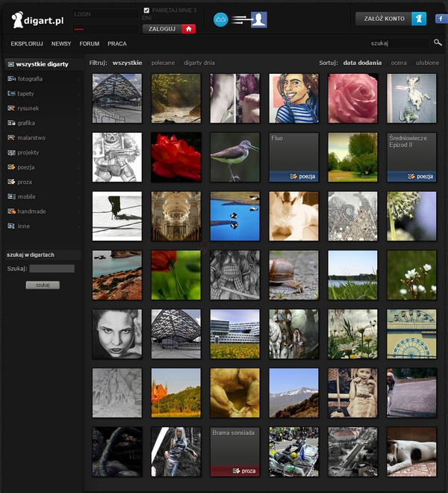This screenshot has width=448, height=493.
Task: Expand the fotografia submenu arrow
Action: (x=78, y=79)
